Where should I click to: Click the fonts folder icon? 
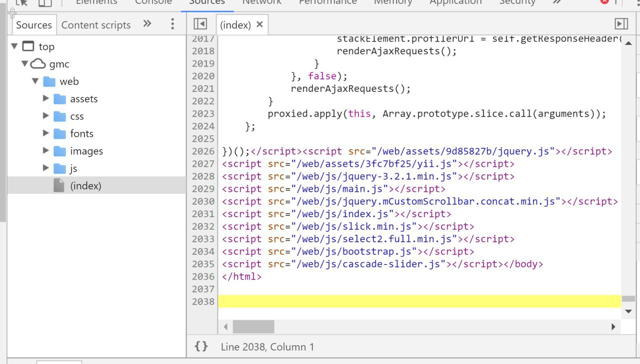(x=60, y=134)
